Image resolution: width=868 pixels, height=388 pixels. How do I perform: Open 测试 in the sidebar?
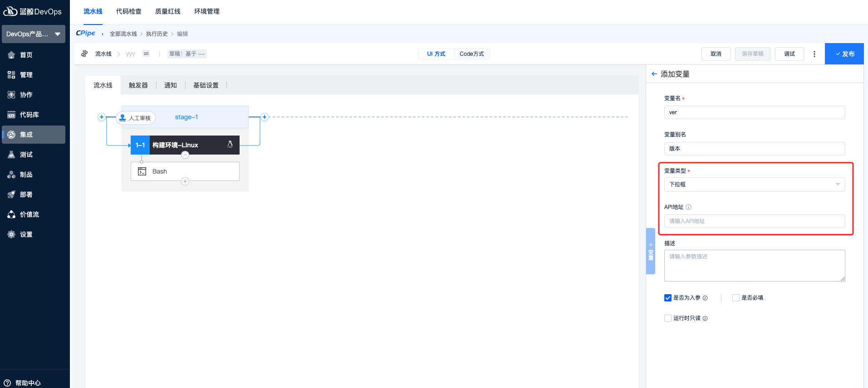(34, 155)
